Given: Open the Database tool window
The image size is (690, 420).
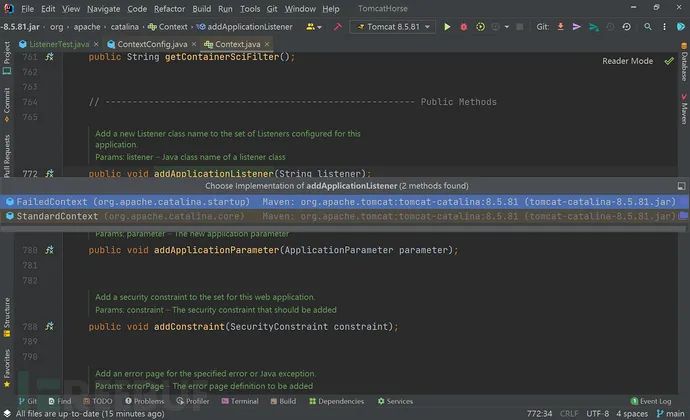Looking at the screenshot, I should point(684,62).
